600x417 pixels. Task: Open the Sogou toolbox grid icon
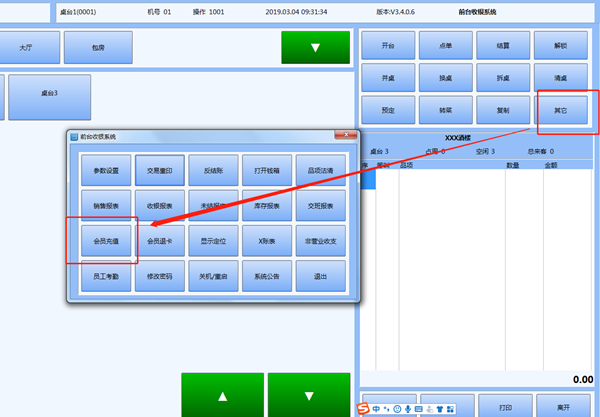452,409
